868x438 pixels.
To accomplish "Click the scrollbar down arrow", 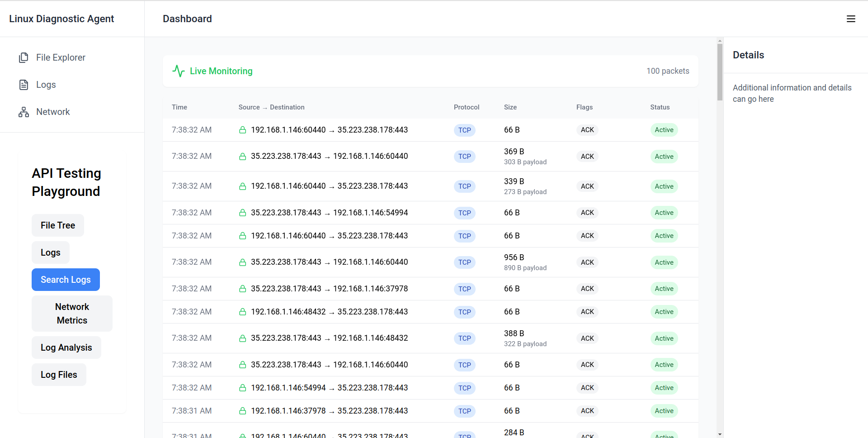I will 720,434.
